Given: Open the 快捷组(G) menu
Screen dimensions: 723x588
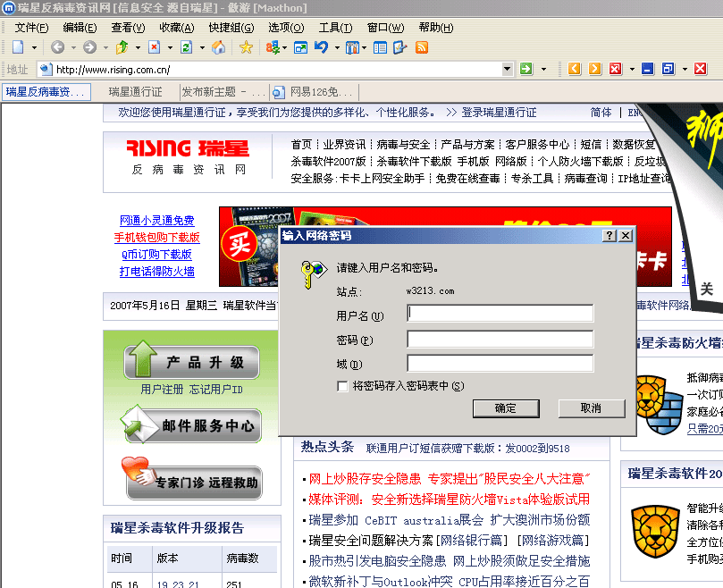Looking at the screenshot, I should (x=231, y=28).
